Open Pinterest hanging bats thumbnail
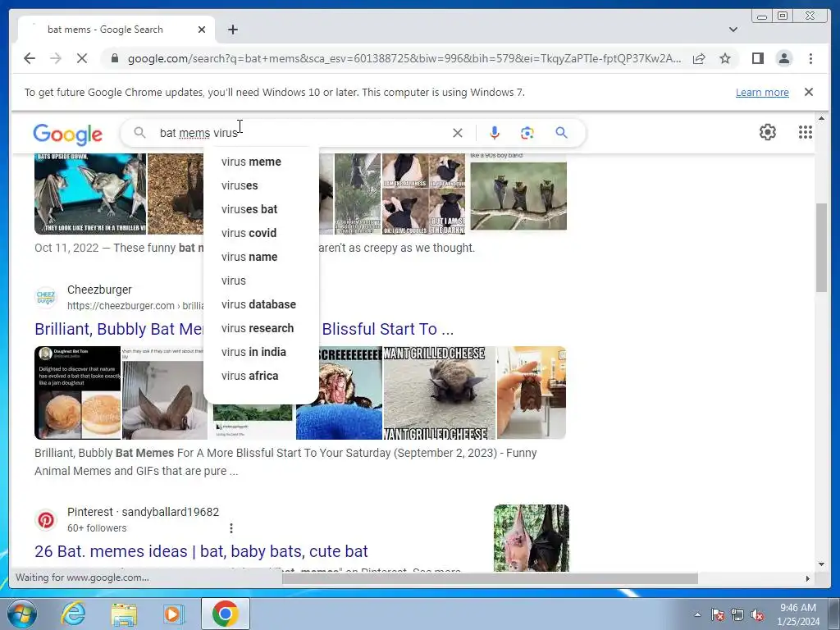Viewport: 840px width, 630px height. [531, 538]
